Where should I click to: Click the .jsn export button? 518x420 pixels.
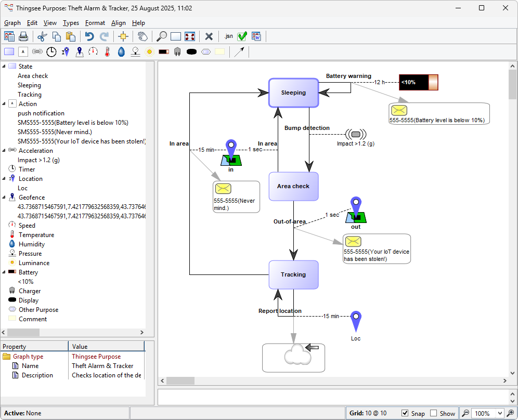pos(228,36)
